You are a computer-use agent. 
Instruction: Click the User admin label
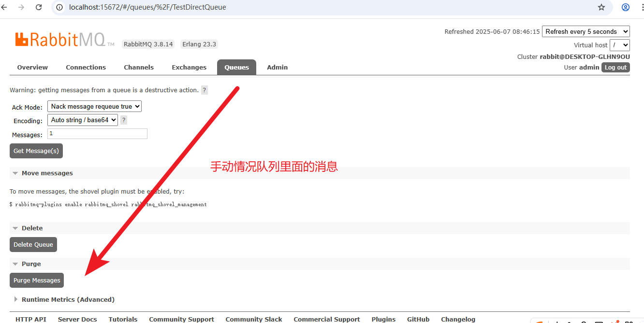tap(582, 68)
